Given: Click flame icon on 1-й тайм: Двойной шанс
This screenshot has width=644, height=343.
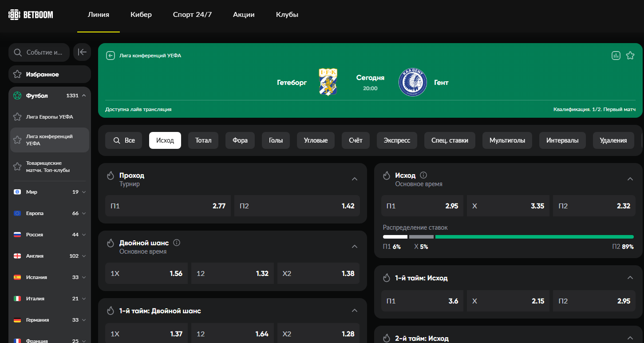Looking at the screenshot, I should tap(111, 311).
